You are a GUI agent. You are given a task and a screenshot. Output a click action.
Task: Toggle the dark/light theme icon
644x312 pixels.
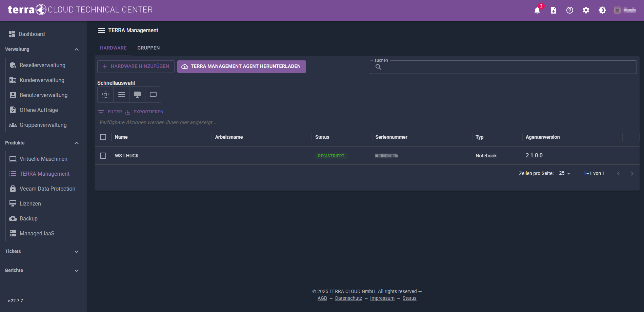[x=602, y=10]
